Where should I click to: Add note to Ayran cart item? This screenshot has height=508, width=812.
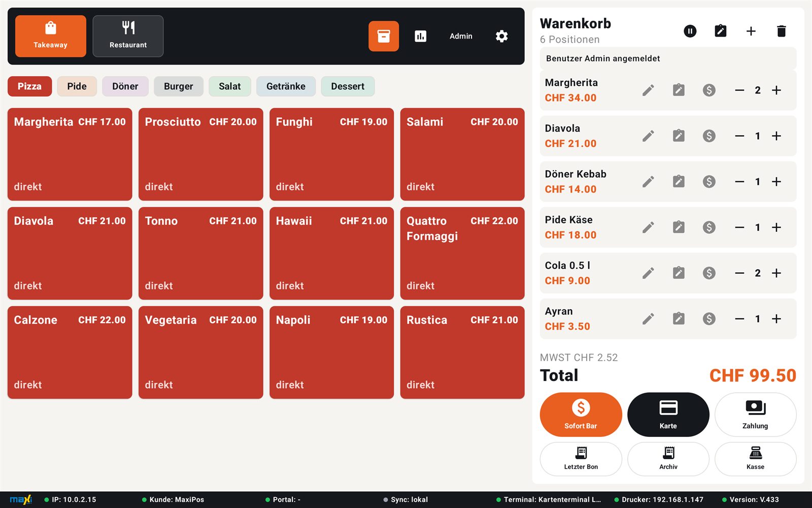click(x=679, y=319)
